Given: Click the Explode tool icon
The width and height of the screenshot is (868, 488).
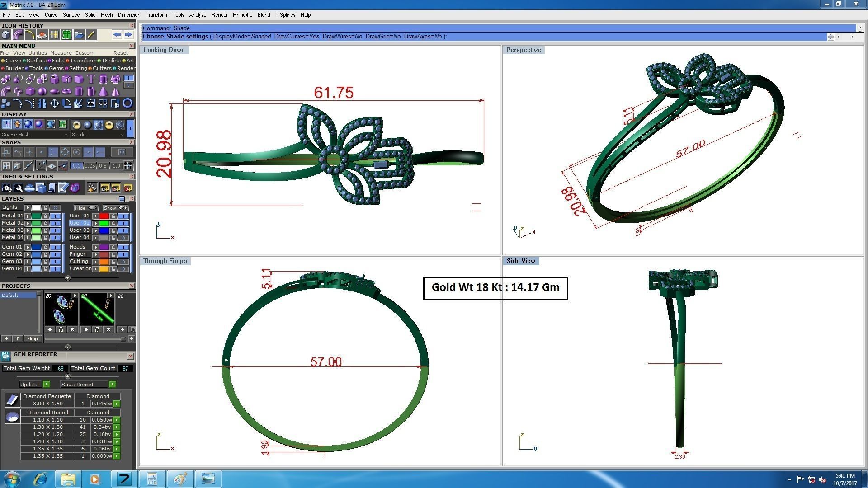Looking at the screenshot, I should [78, 103].
